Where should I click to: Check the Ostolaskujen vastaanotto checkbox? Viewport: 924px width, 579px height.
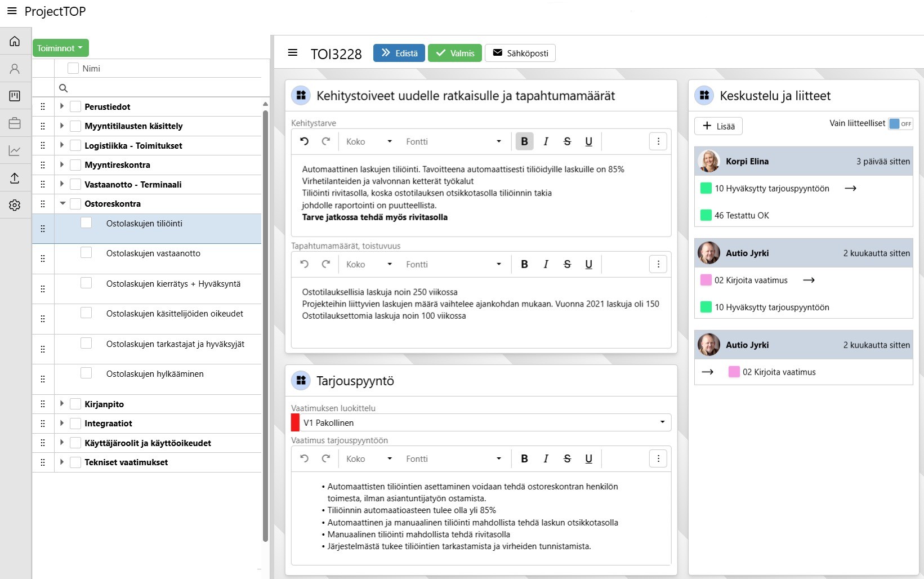[x=86, y=253]
